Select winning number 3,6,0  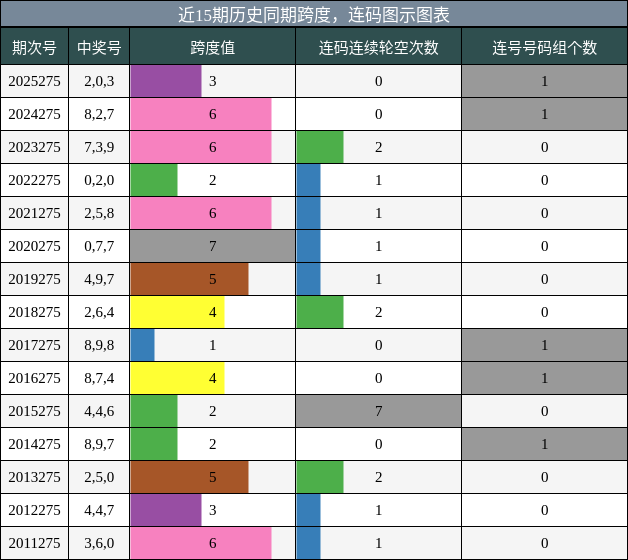[99, 543]
